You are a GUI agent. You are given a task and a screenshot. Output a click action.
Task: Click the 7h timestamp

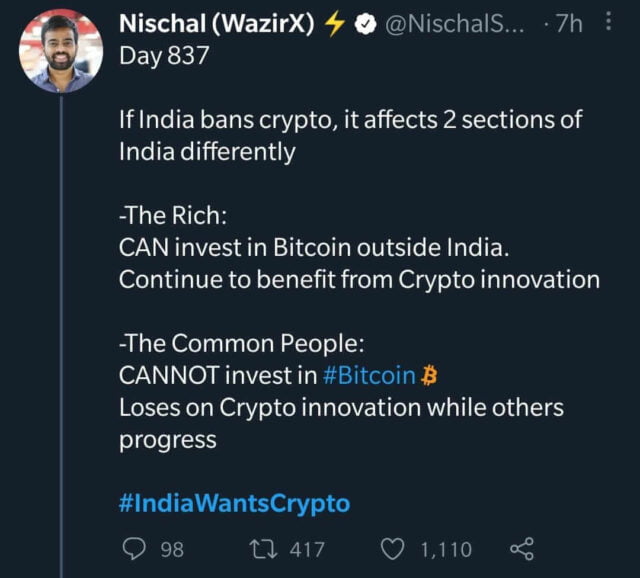570,23
